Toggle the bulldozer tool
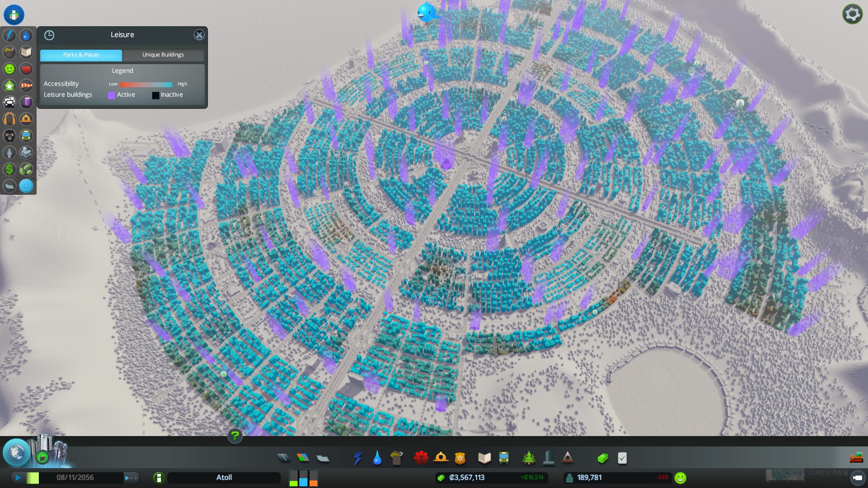868x488 pixels. tap(856, 458)
